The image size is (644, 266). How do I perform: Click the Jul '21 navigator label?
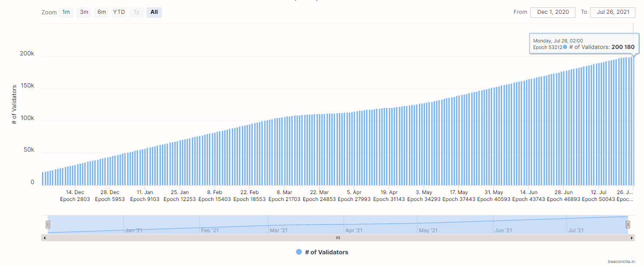click(575, 230)
